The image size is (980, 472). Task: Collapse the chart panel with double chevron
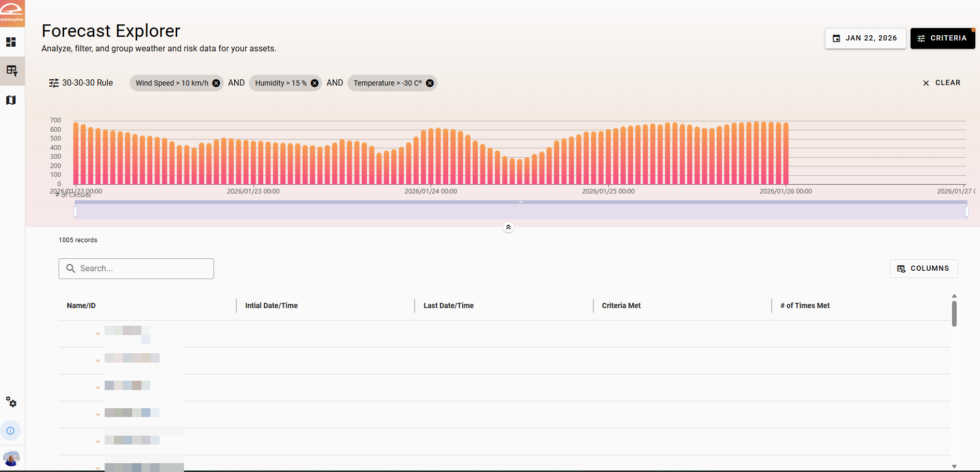coord(508,227)
